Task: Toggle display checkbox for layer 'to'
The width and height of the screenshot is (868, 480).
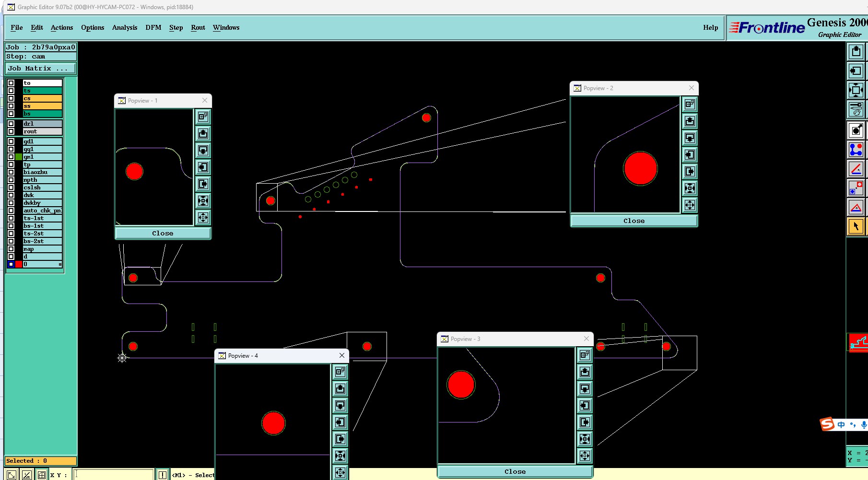Action: (x=11, y=83)
